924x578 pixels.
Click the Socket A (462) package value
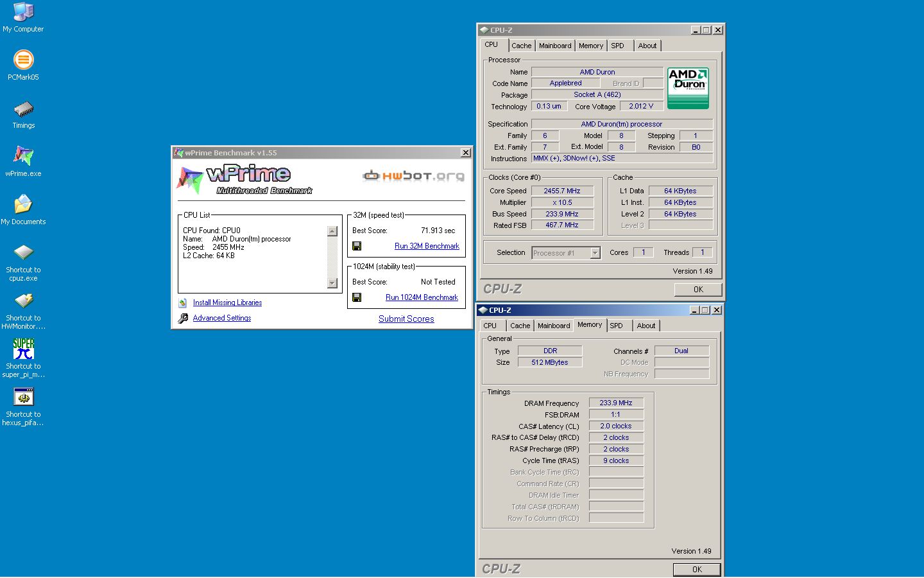tap(597, 94)
